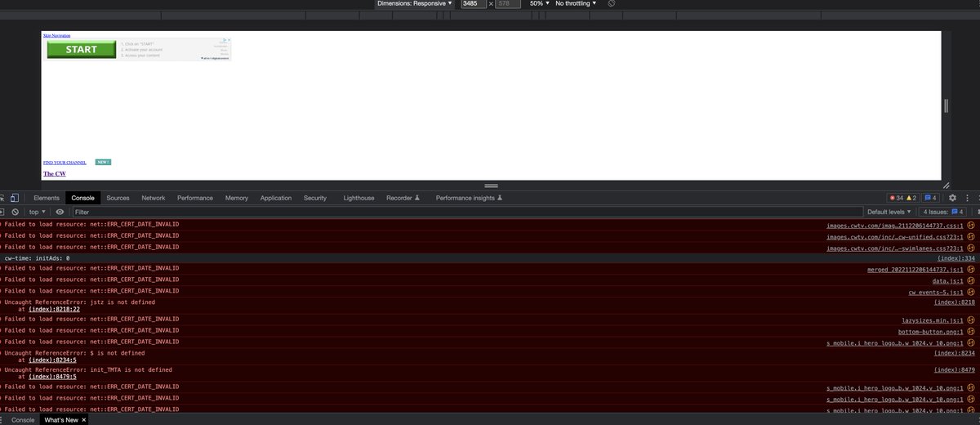Follow the Skip Navigation link
The image size is (980, 425).
pos(56,35)
